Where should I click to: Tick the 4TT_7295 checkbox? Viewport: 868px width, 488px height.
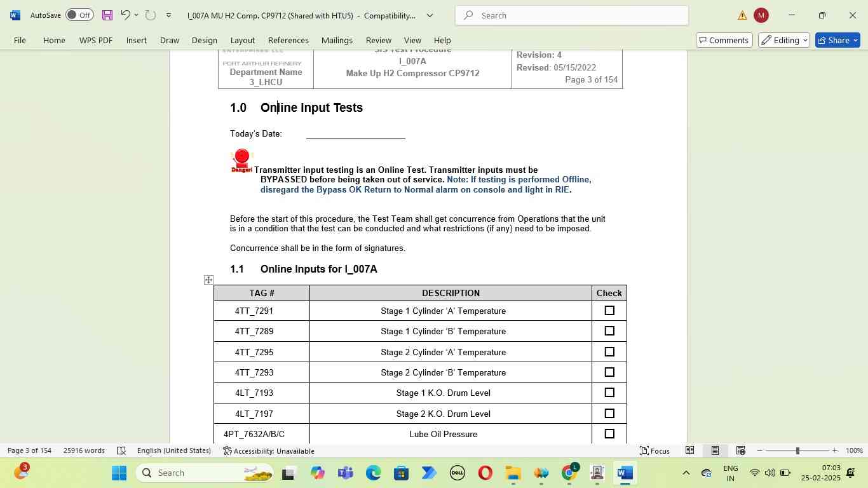pos(609,352)
